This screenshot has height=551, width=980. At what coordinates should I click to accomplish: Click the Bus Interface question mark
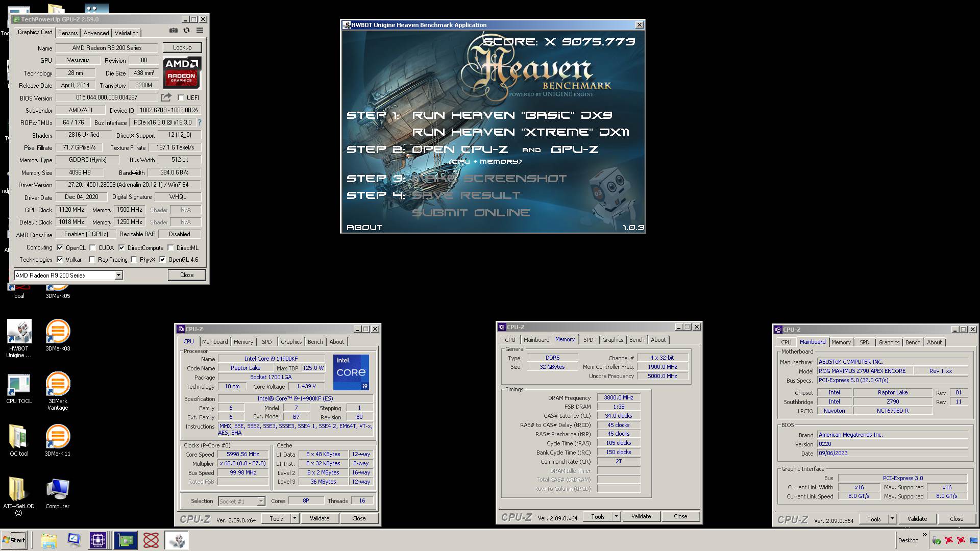[200, 122]
